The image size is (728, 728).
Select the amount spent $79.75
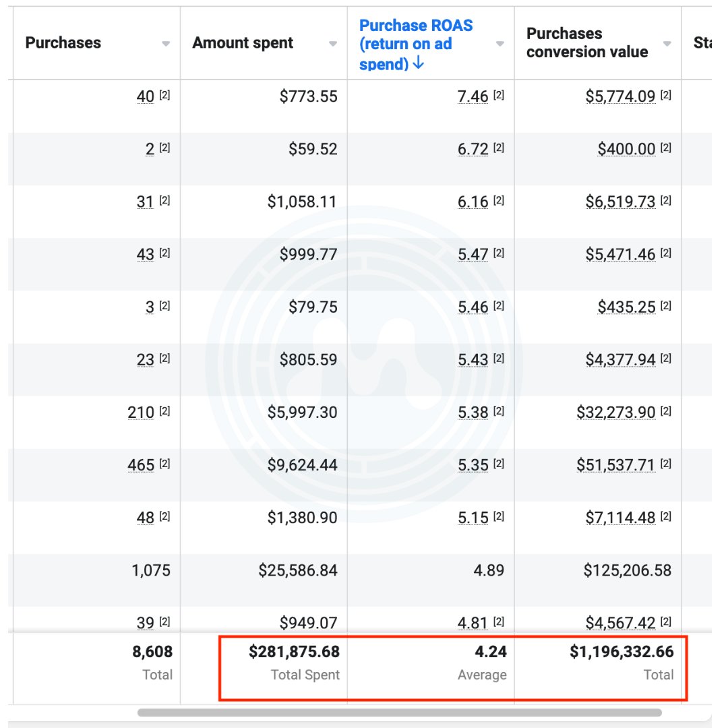(x=313, y=307)
